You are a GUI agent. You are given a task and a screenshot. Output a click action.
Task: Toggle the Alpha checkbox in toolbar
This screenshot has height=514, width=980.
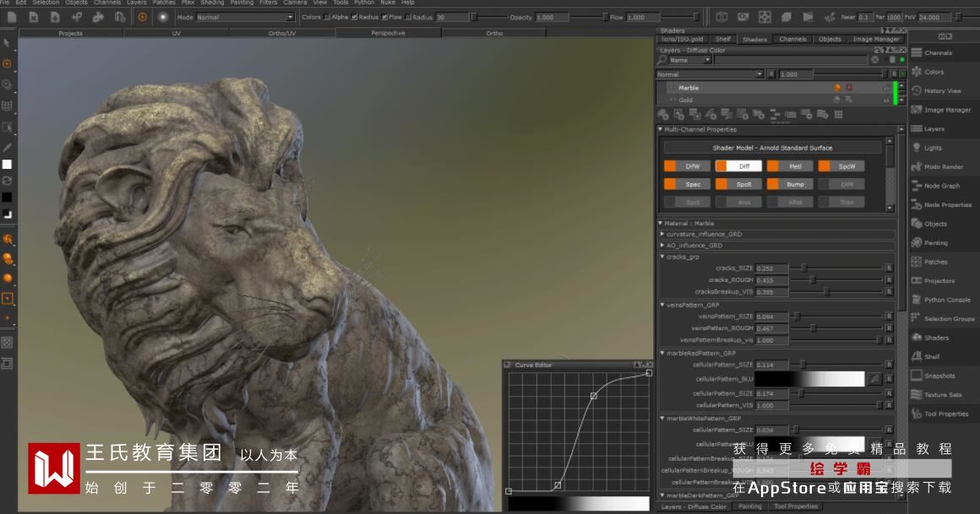point(328,17)
